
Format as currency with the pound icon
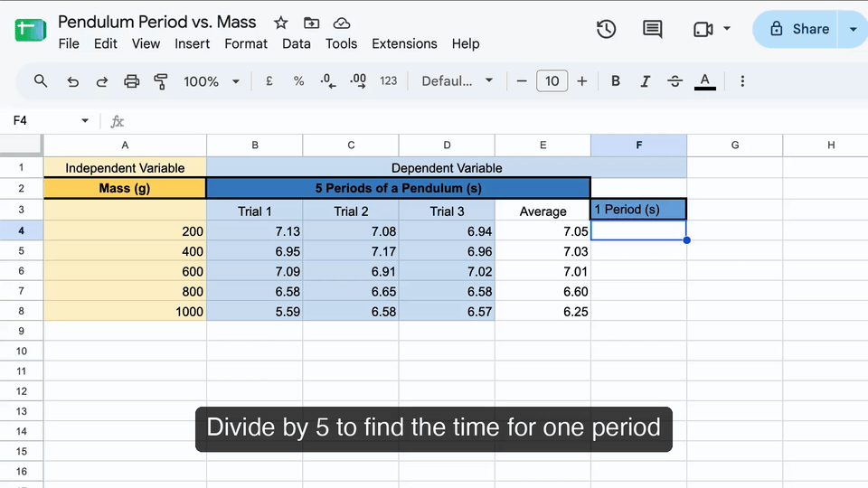tap(269, 81)
